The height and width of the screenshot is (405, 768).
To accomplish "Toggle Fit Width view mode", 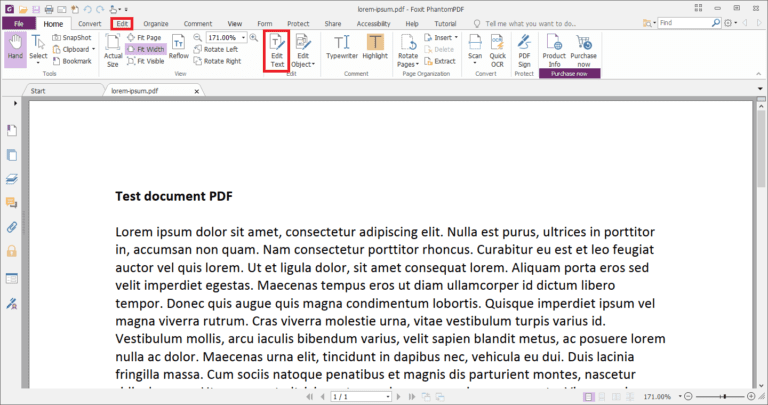I will click(146, 49).
